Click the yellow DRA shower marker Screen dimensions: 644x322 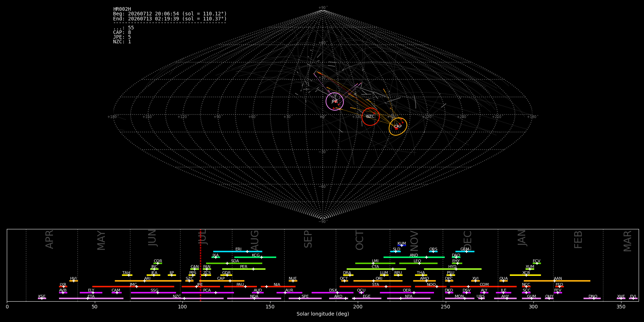(x=348, y=275)
